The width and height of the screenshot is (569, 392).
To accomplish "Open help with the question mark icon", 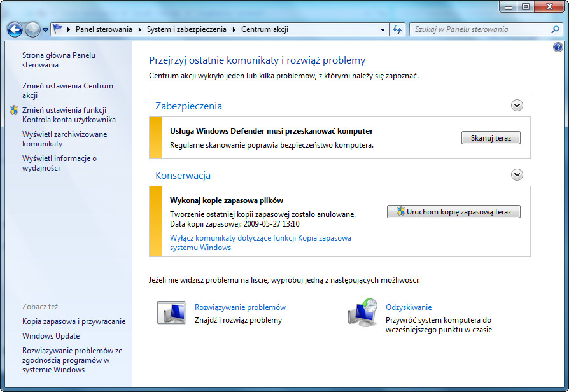I will point(558,47).
